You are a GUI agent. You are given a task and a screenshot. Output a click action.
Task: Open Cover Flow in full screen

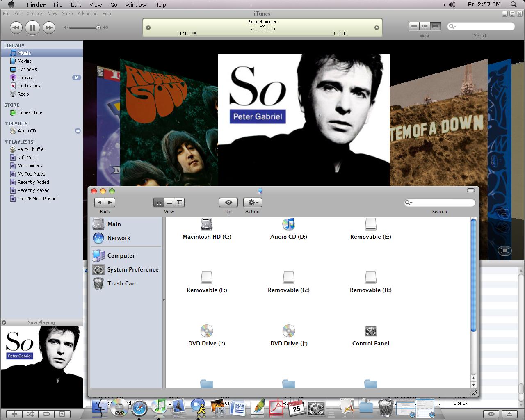pyautogui.click(x=505, y=251)
